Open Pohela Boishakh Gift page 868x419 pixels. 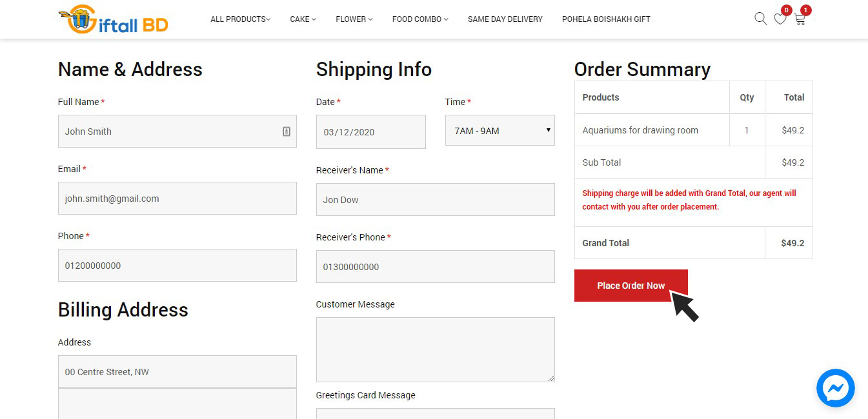coord(606,19)
